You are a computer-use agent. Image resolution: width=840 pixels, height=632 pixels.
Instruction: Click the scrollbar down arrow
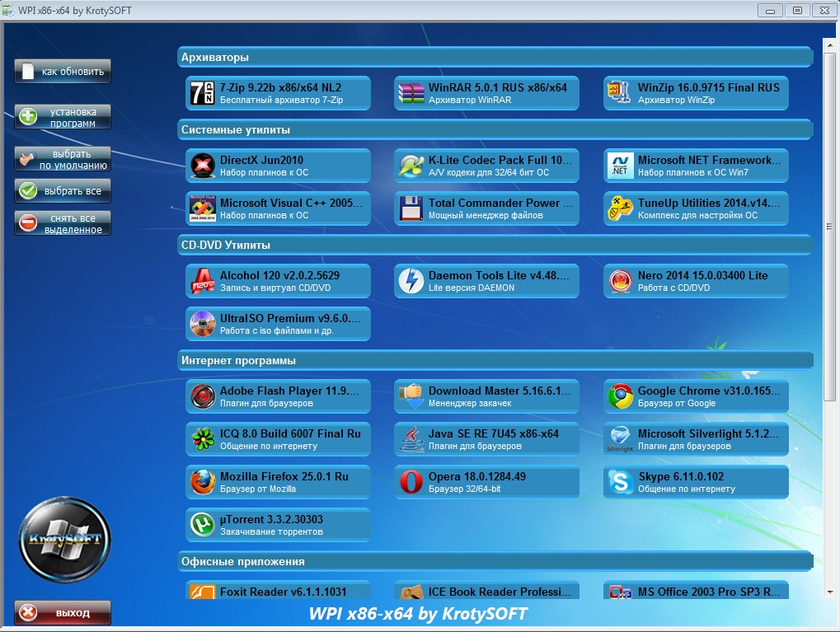(x=830, y=592)
